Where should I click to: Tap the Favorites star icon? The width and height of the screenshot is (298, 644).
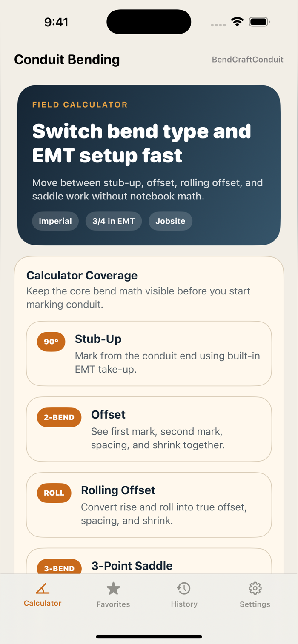pyautogui.click(x=113, y=589)
